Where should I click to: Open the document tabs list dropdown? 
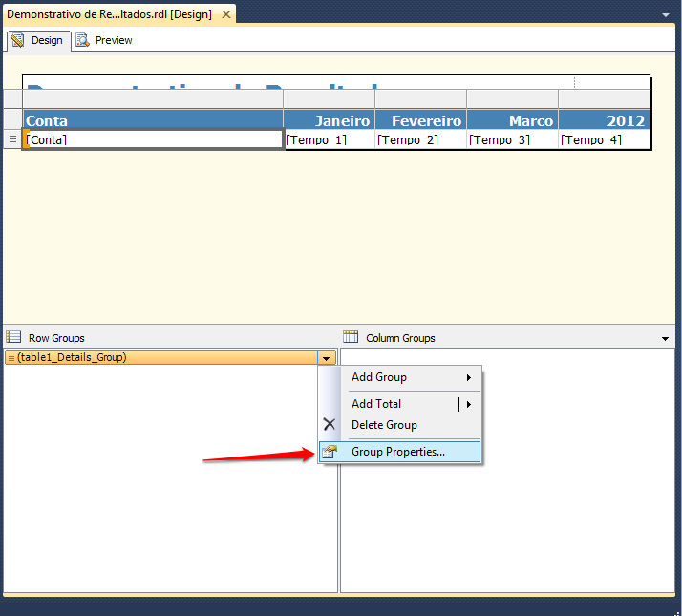pyautogui.click(x=666, y=14)
